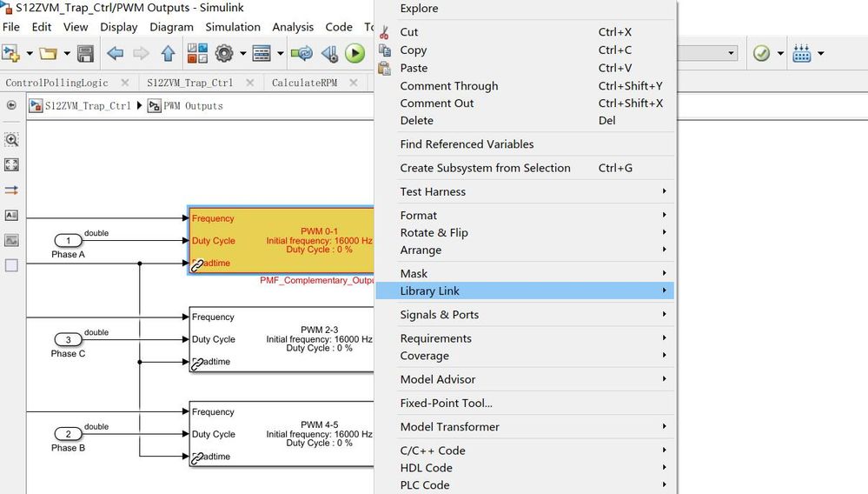Select the Image palette icon

[x=11, y=240]
